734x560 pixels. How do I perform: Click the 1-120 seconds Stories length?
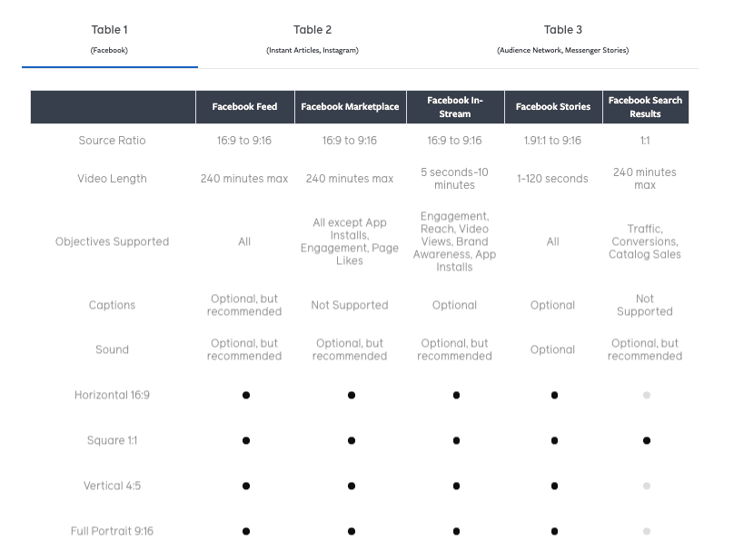pyautogui.click(x=552, y=179)
